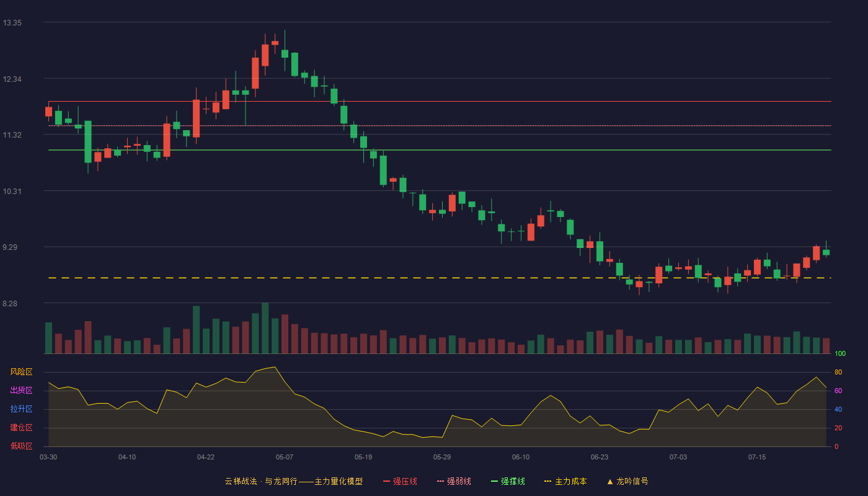Screen dimensions: 868x496
Task: Toggle the 强撑线 legend entry
Action: click(508, 481)
